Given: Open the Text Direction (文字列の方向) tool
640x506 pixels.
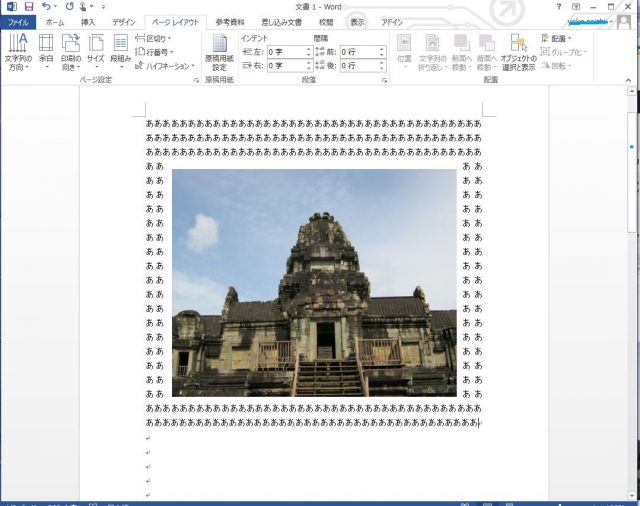Looking at the screenshot, I should coord(18,52).
